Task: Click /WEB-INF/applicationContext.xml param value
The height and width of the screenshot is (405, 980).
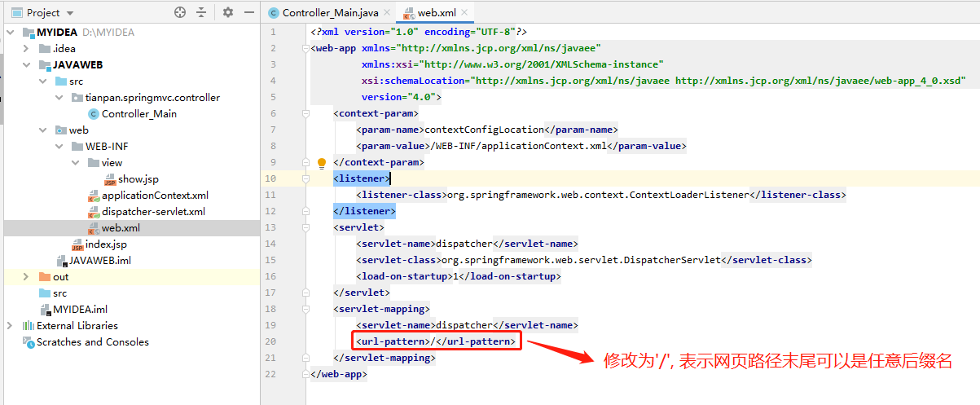Action: point(518,146)
